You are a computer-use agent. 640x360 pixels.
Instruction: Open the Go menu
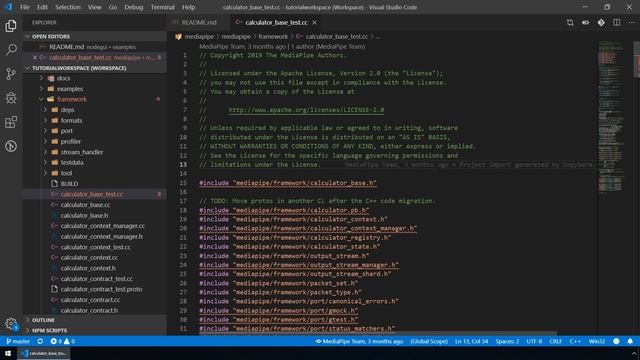[x=113, y=7]
